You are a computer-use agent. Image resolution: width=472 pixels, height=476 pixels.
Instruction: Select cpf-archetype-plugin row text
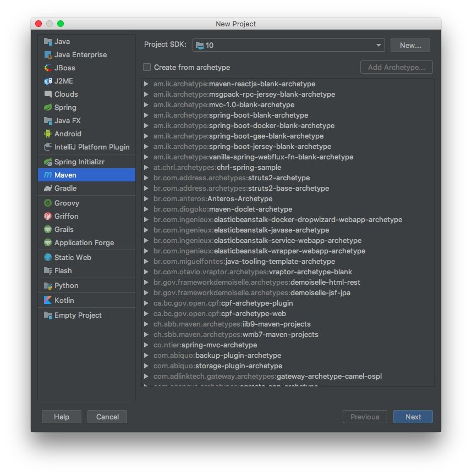[223, 303]
